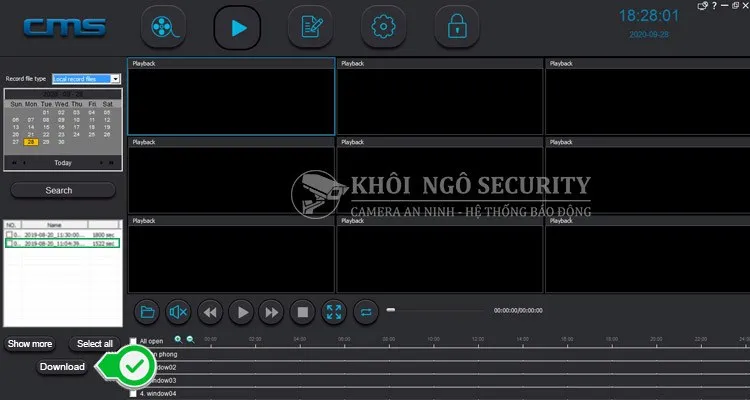Click the 10:00 timeline marker
This screenshot has height=400, width=750.
[433, 339]
